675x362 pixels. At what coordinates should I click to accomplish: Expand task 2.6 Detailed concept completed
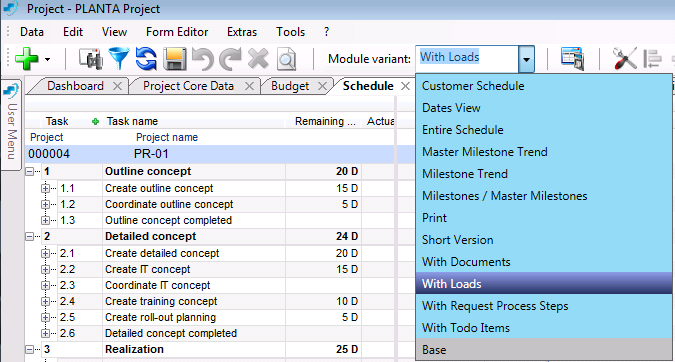coord(45,333)
